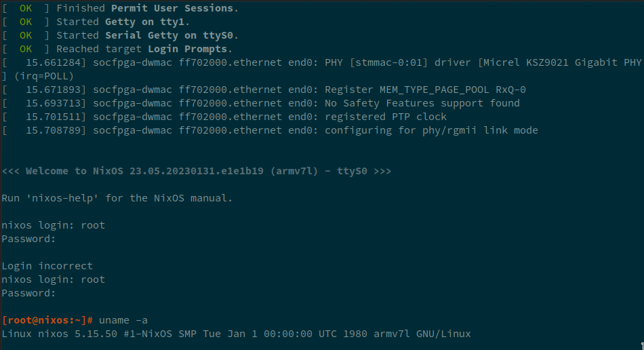Click the 'Login incorrect' message

coord(47,266)
